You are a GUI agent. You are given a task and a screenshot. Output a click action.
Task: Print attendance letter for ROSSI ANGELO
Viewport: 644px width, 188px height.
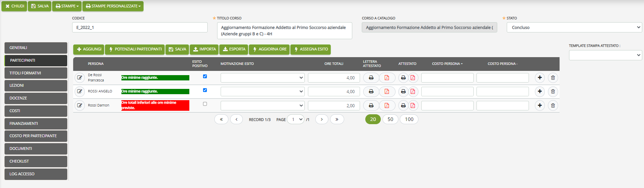point(371,91)
